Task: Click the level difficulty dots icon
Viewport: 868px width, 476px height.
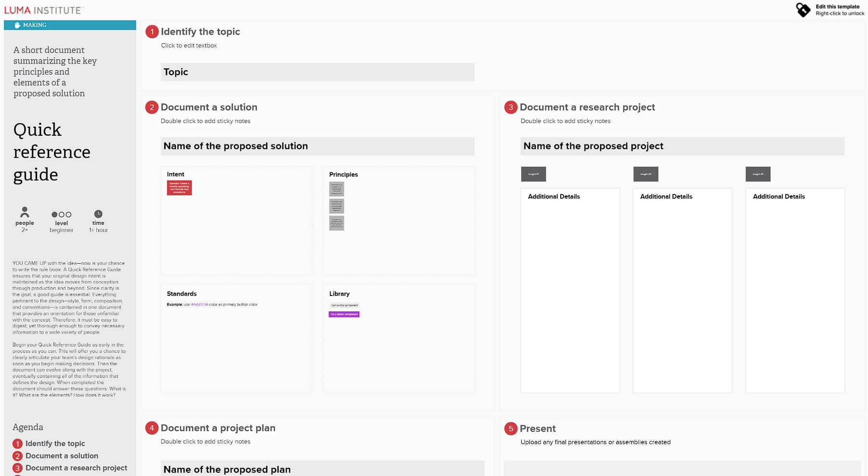Action: [x=61, y=215]
